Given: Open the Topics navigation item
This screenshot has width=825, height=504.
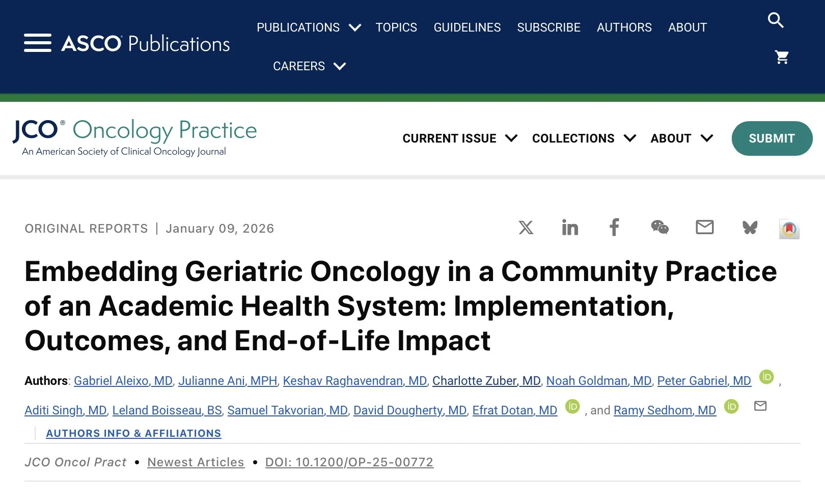Looking at the screenshot, I should pos(396,27).
